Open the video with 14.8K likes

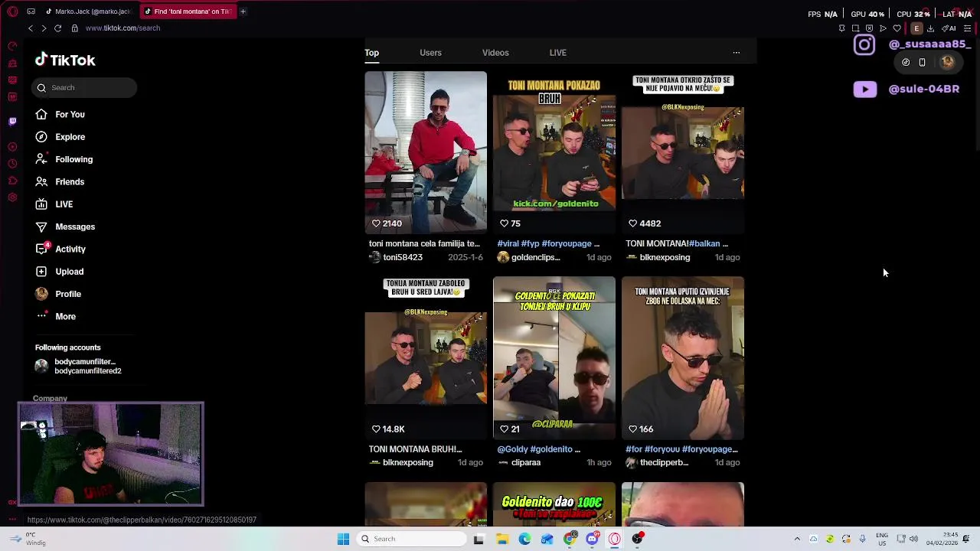pos(426,357)
